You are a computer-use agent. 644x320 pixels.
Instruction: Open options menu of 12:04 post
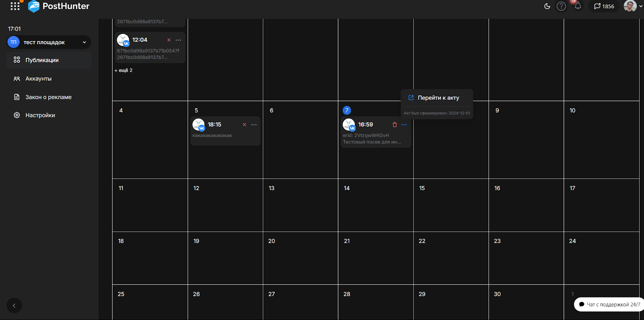point(178,40)
